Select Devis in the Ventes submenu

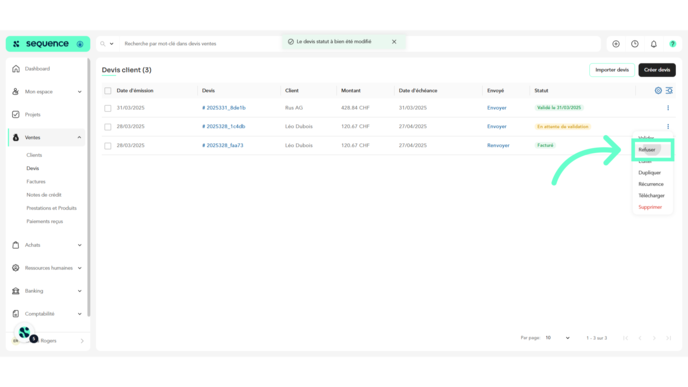[32, 168]
